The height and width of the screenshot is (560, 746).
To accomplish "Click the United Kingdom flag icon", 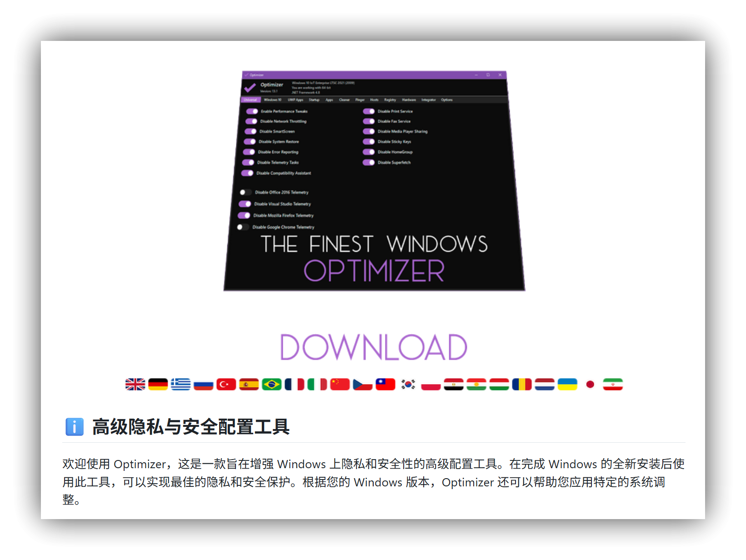I will pyautogui.click(x=135, y=385).
